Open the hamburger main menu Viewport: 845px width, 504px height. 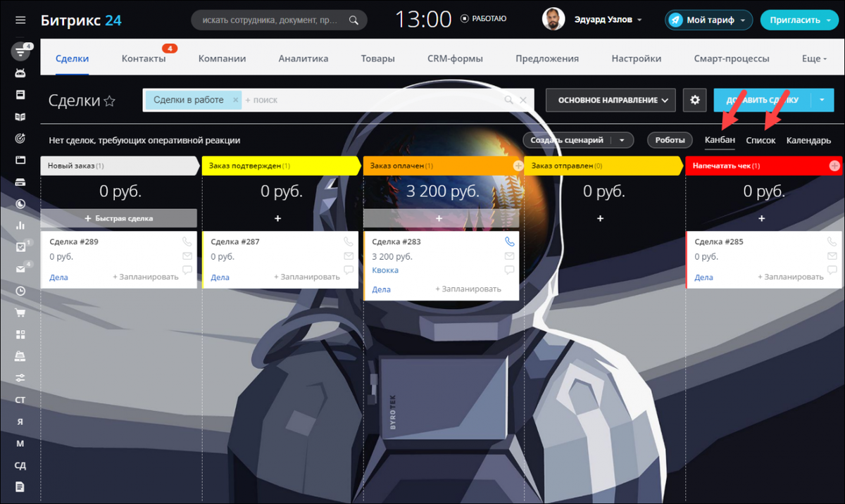(20, 20)
